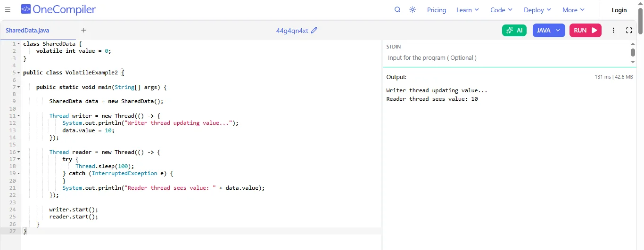Collapse main method fold arrow on line 7

tap(18, 87)
